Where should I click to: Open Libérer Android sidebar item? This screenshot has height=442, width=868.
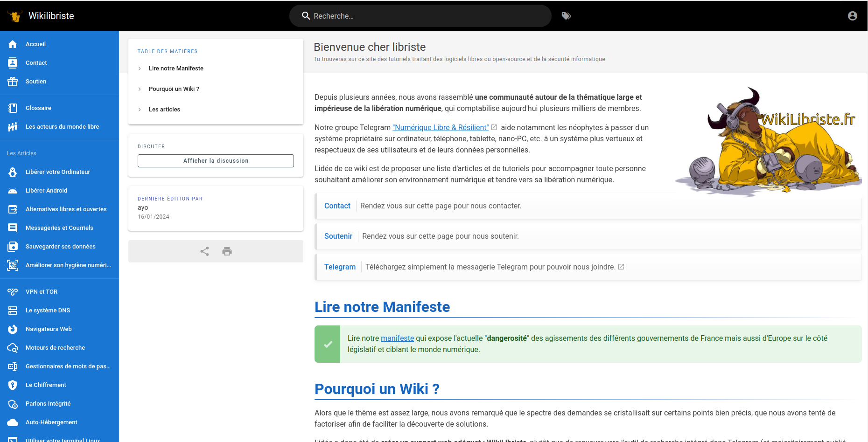point(46,191)
